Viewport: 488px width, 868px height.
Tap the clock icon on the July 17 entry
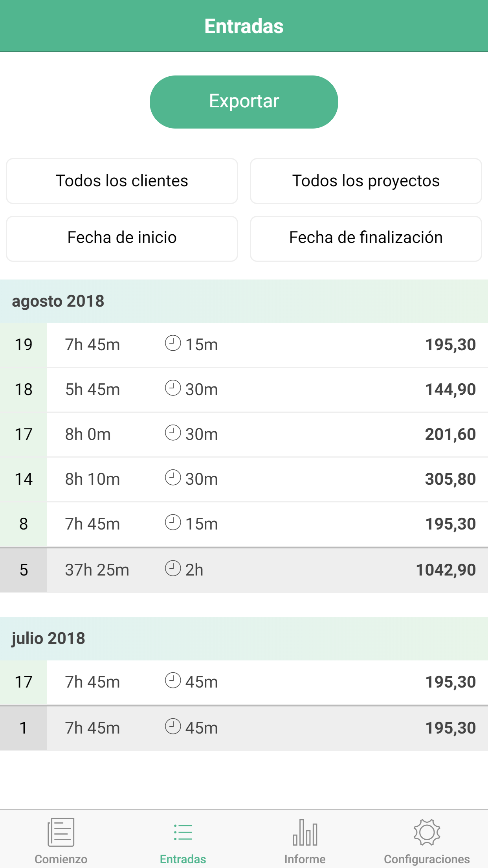(x=173, y=680)
